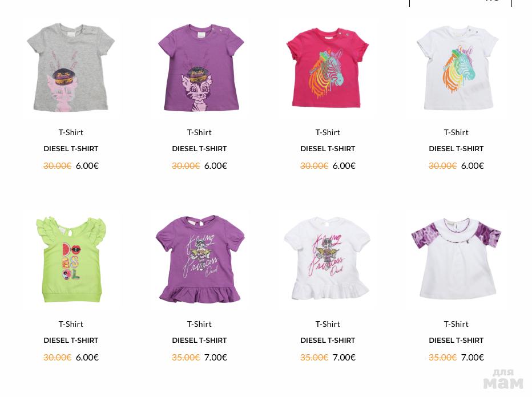
Task: Click DIESEL T-SHIRT title under purple-sleeved top
Action: (456, 340)
